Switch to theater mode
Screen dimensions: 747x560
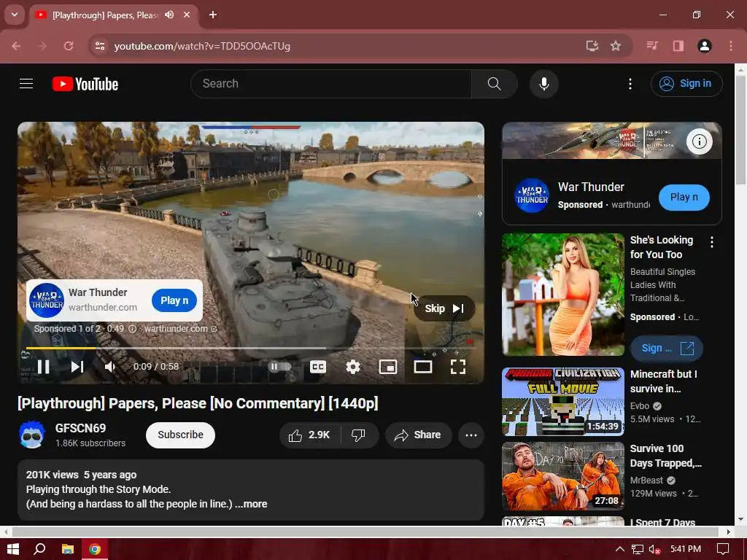(x=422, y=367)
